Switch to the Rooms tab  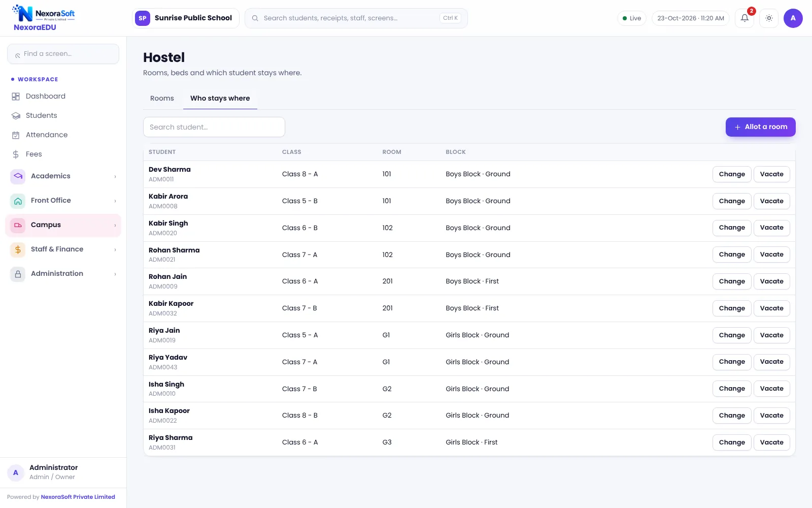162,99
